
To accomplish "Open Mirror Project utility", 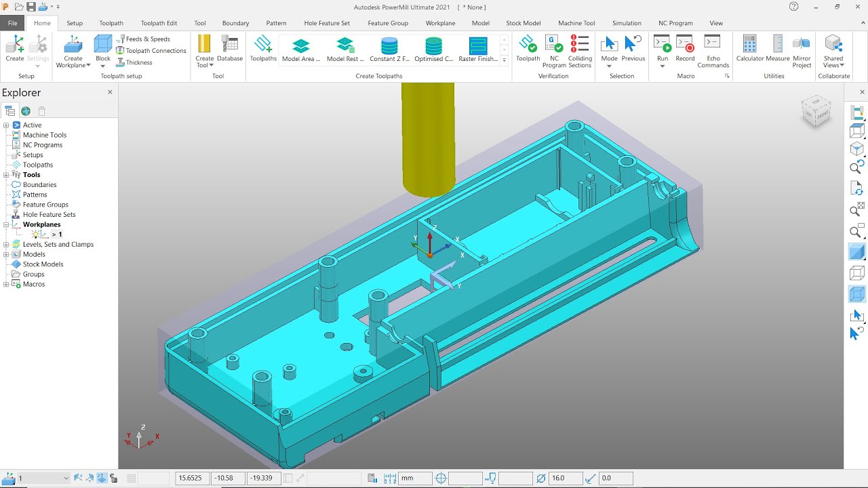I will tap(802, 51).
